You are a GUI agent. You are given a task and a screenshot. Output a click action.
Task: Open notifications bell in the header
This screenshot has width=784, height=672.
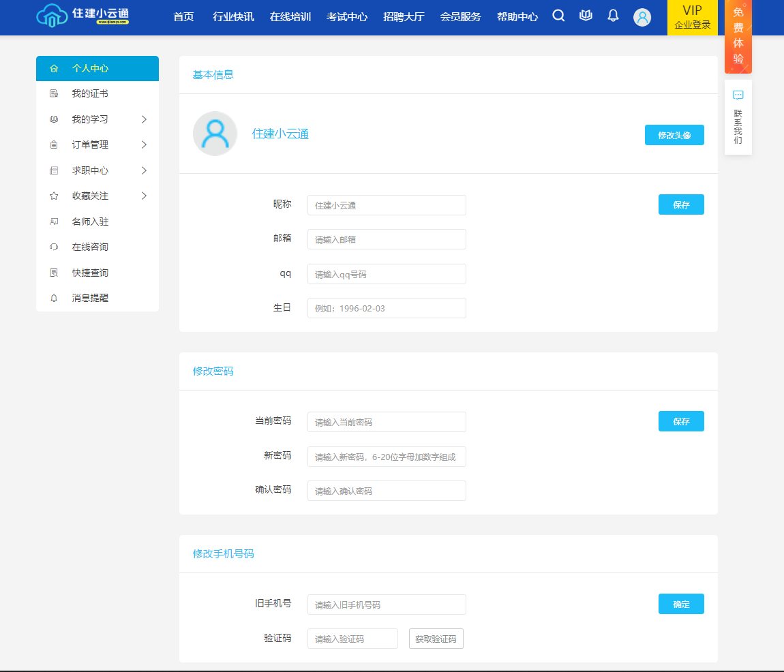click(x=613, y=16)
